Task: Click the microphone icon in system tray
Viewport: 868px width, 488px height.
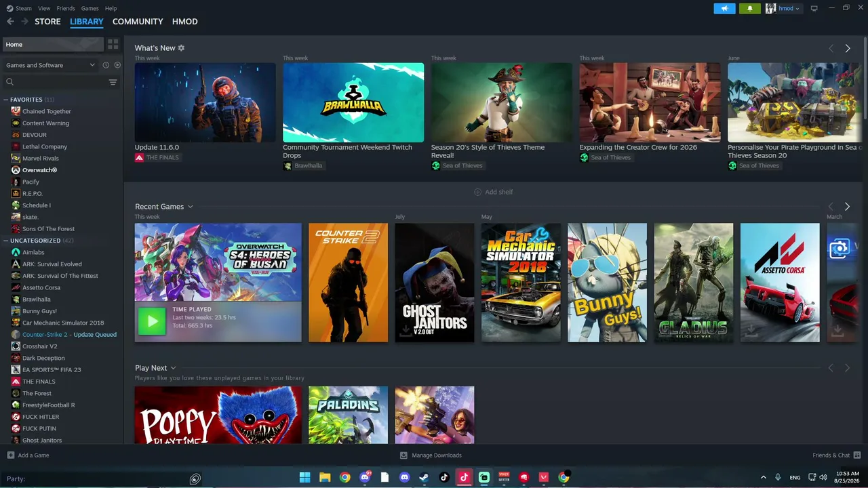Action: pyautogui.click(x=778, y=478)
